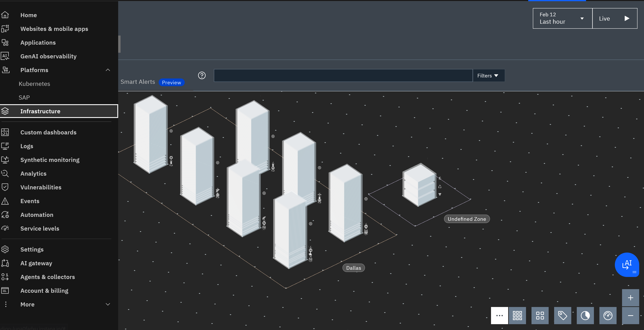
Task: Click the Service levels gauge icon
Action: (x=5, y=228)
